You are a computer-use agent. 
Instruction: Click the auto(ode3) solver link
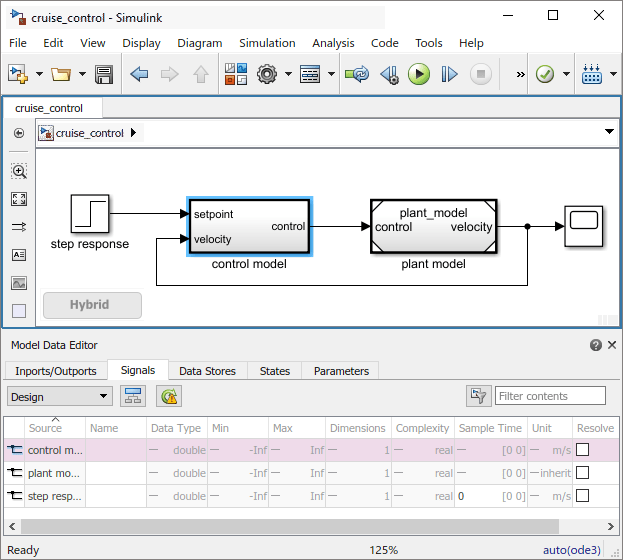[572, 550]
